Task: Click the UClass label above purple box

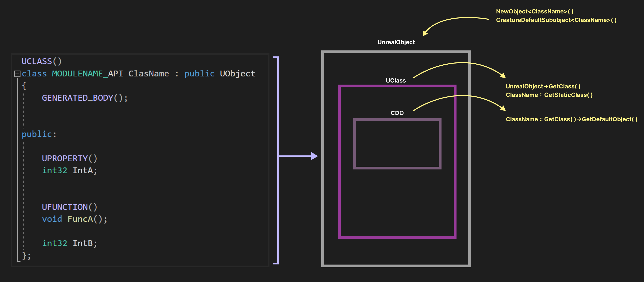Action: [396, 81]
